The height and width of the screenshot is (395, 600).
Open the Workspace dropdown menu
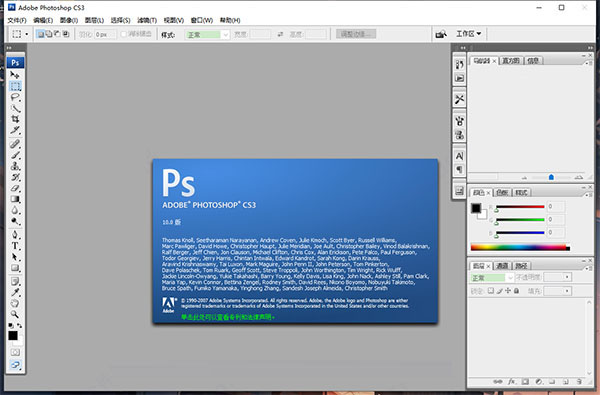click(468, 34)
